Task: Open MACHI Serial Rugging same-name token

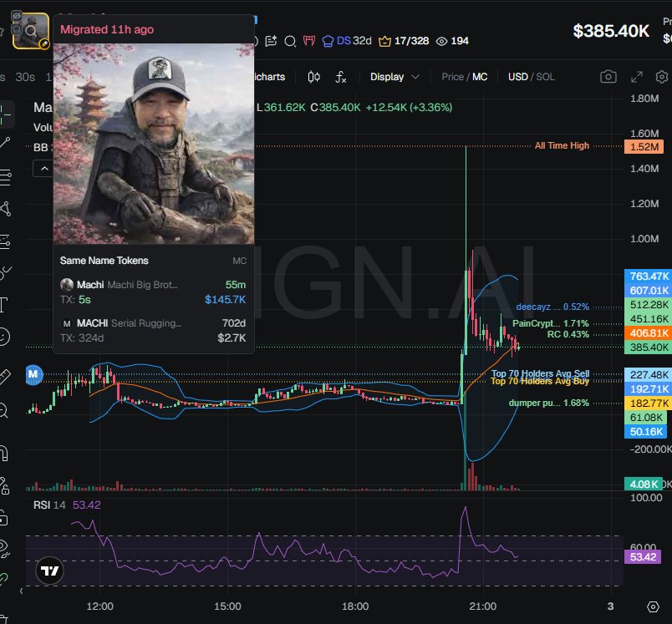Action: point(154,331)
